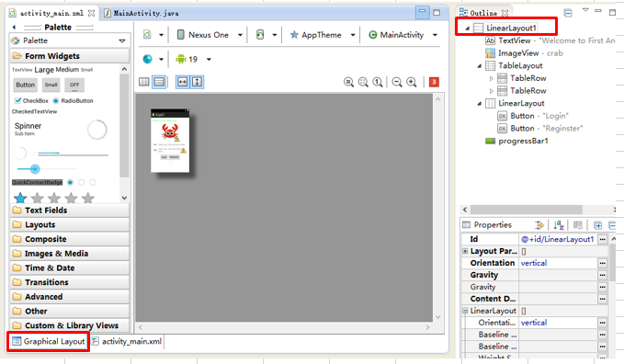
Task: Select the Graphical Layout bottom tab
Action: 48,341
